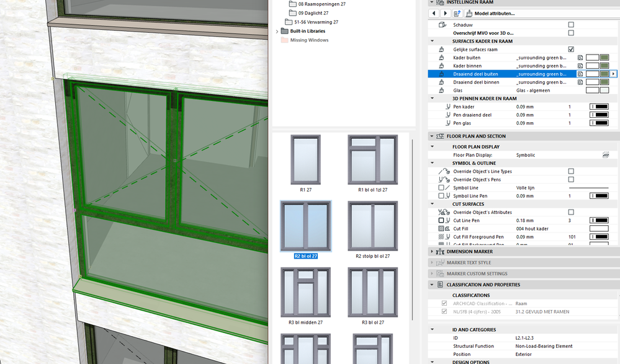Select the Pen glas color swatch

(x=599, y=123)
